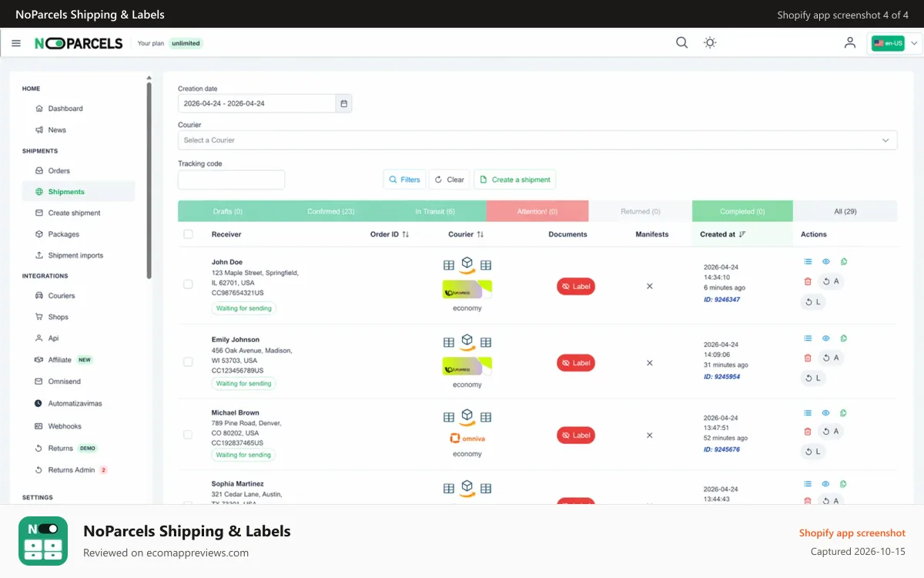Delete John Doe shipment with trash icon
This screenshot has height=578, width=924.
[808, 282]
